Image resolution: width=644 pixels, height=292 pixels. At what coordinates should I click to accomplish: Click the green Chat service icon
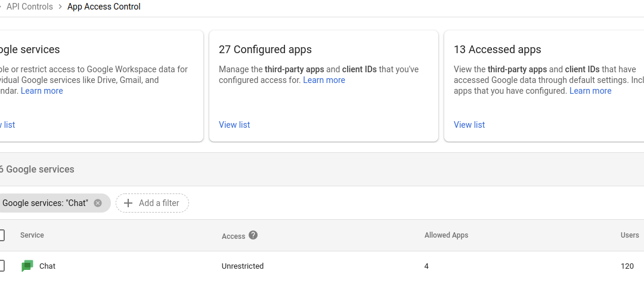point(27,266)
